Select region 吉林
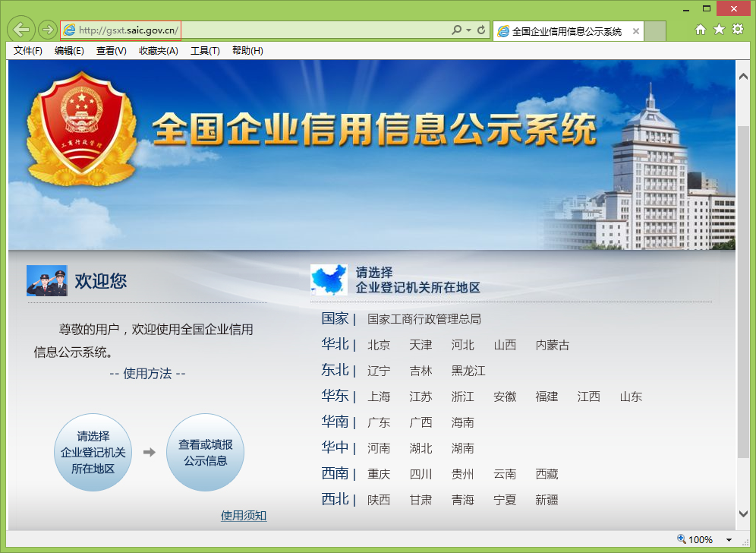The image size is (756, 553). point(421,371)
